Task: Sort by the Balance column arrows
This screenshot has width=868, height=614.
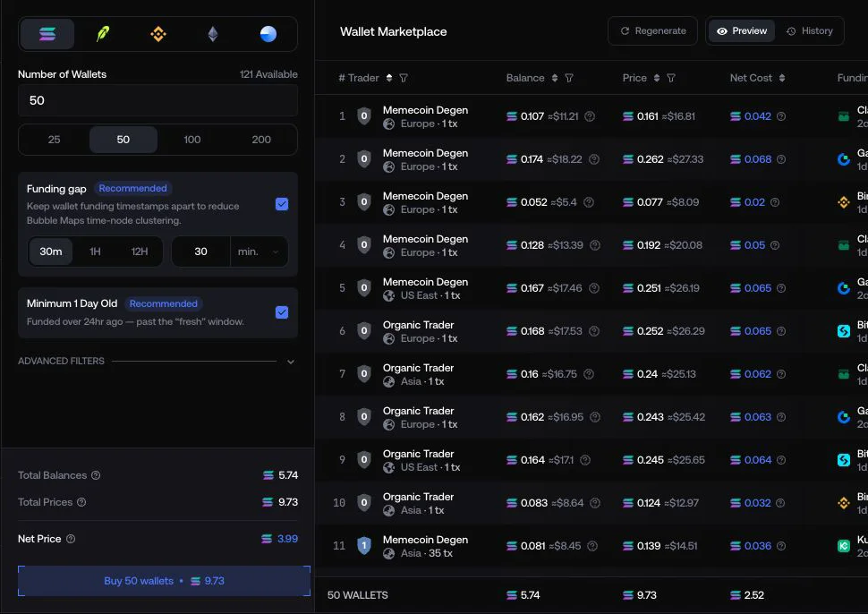Action: pos(555,78)
